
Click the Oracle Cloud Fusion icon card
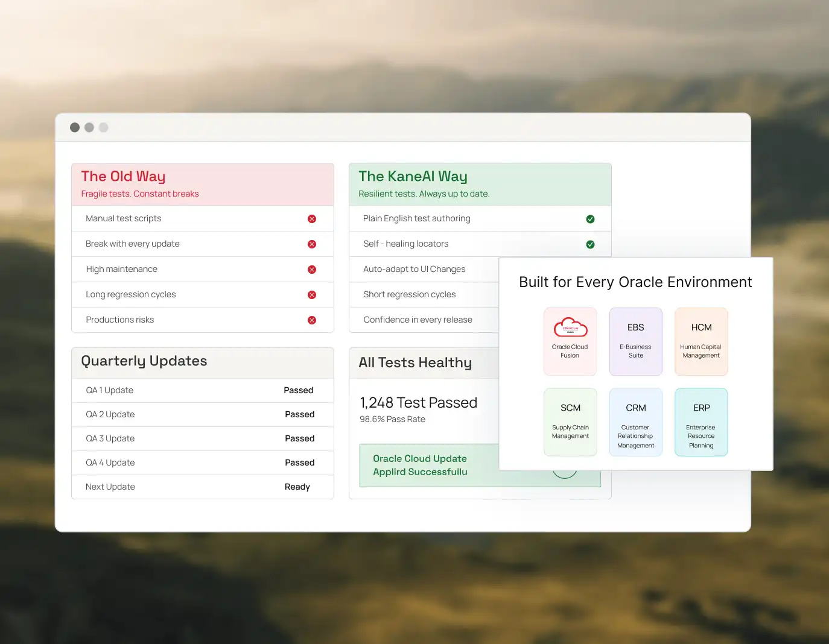click(570, 342)
